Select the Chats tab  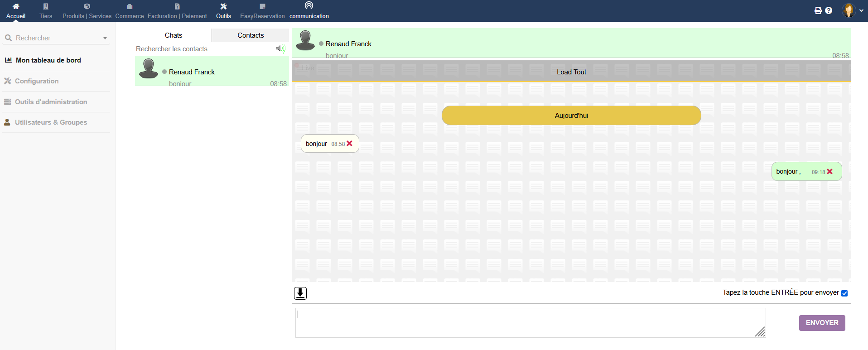[x=174, y=35]
